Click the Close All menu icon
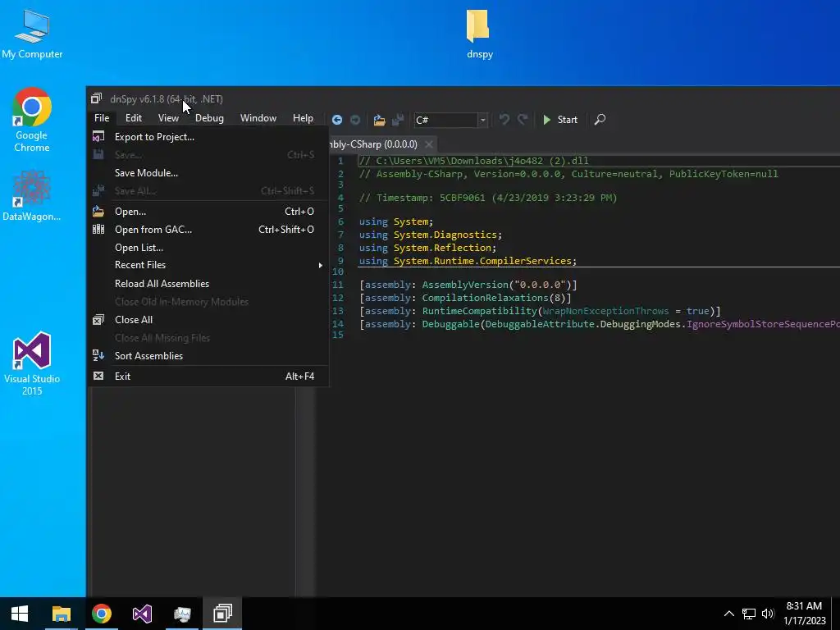This screenshot has width=840, height=630. click(98, 320)
